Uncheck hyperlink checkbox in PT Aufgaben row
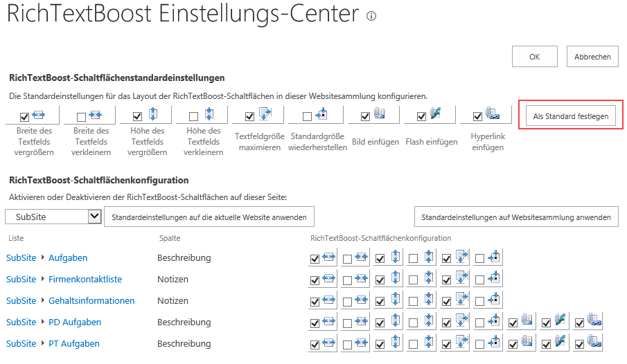The width and height of the screenshot is (627, 364). coord(579,345)
